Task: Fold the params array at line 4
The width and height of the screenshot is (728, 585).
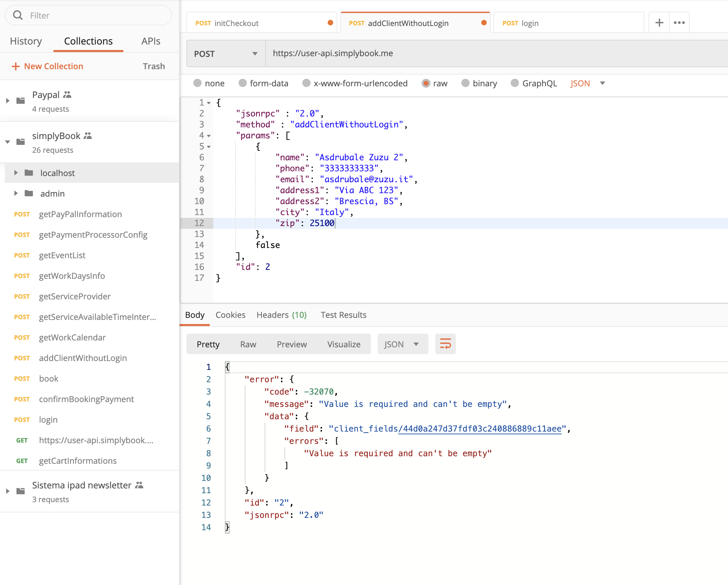Action: pyautogui.click(x=209, y=136)
